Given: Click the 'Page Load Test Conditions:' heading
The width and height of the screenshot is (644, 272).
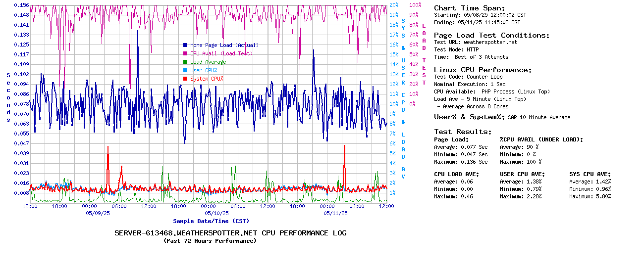Looking at the screenshot, I should 491,35.
